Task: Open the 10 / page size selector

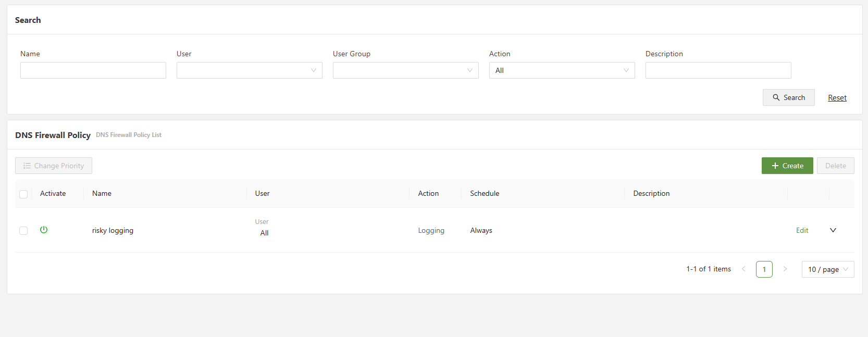Action: (827, 269)
